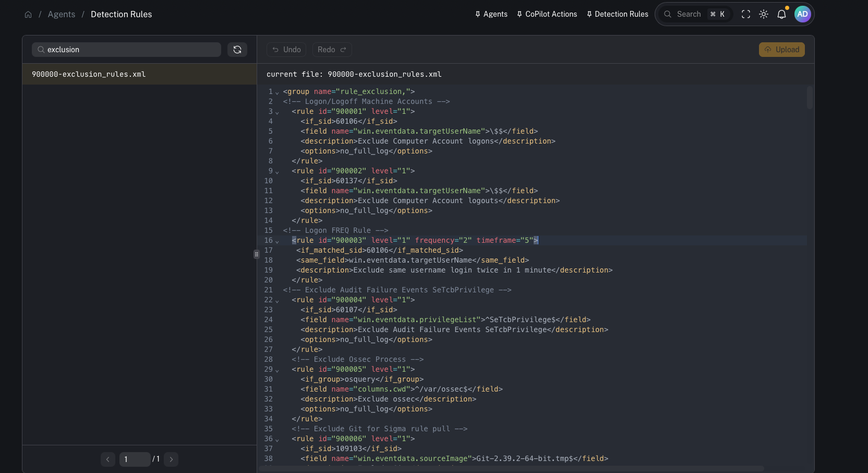Refresh the detection rules file list
This screenshot has height=473, width=868.
coord(237,49)
